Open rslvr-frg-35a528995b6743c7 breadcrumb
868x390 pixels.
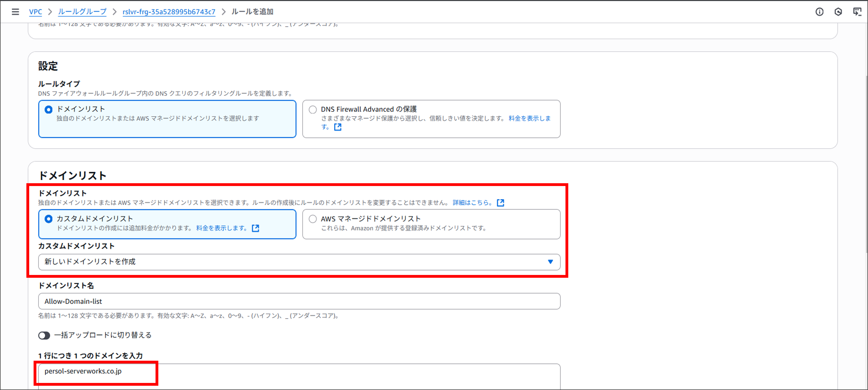pyautogui.click(x=169, y=12)
